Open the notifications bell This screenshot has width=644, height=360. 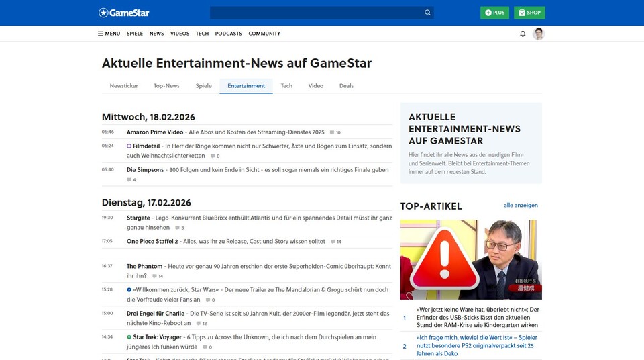[x=523, y=34]
